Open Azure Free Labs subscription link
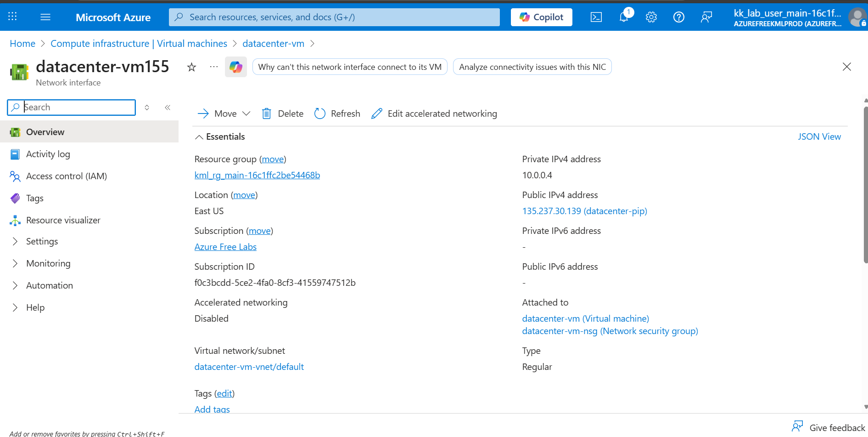This screenshot has width=868, height=437. 225,247
